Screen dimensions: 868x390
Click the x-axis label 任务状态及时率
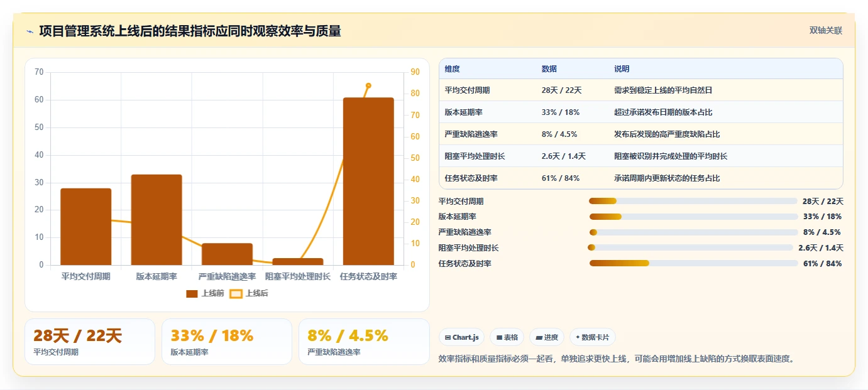coord(368,276)
